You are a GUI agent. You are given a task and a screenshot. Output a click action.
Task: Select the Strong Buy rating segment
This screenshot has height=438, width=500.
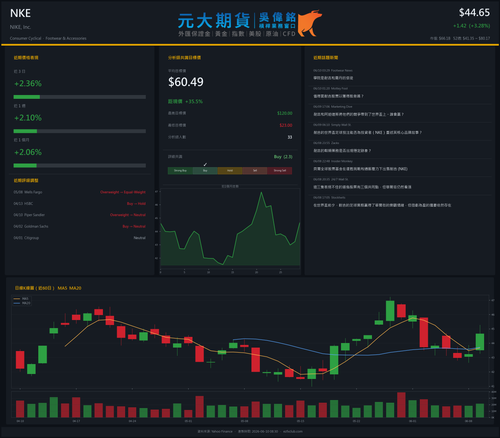(180, 171)
